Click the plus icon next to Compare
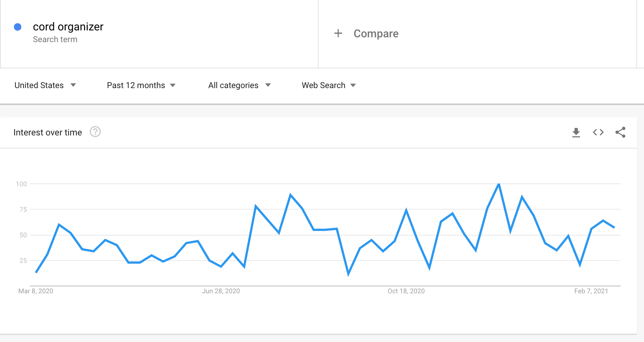The width and height of the screenshot is (644, 342). click(338, 34)
